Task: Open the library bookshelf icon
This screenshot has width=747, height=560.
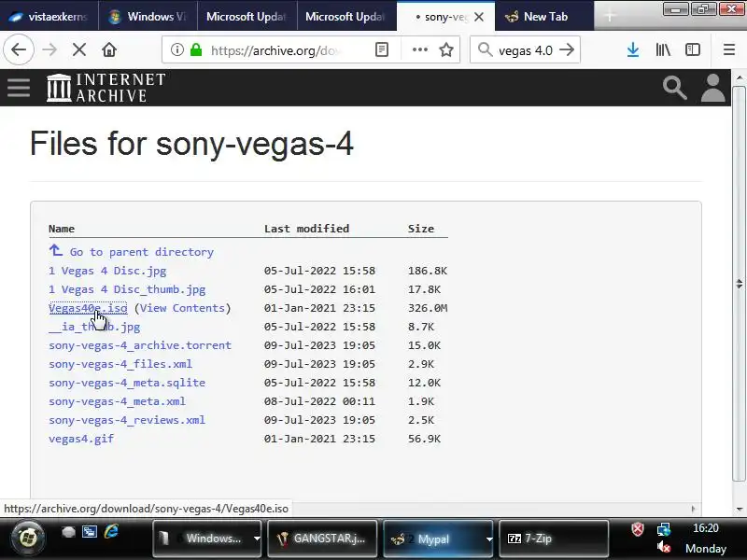Action: tap(663, 49)
